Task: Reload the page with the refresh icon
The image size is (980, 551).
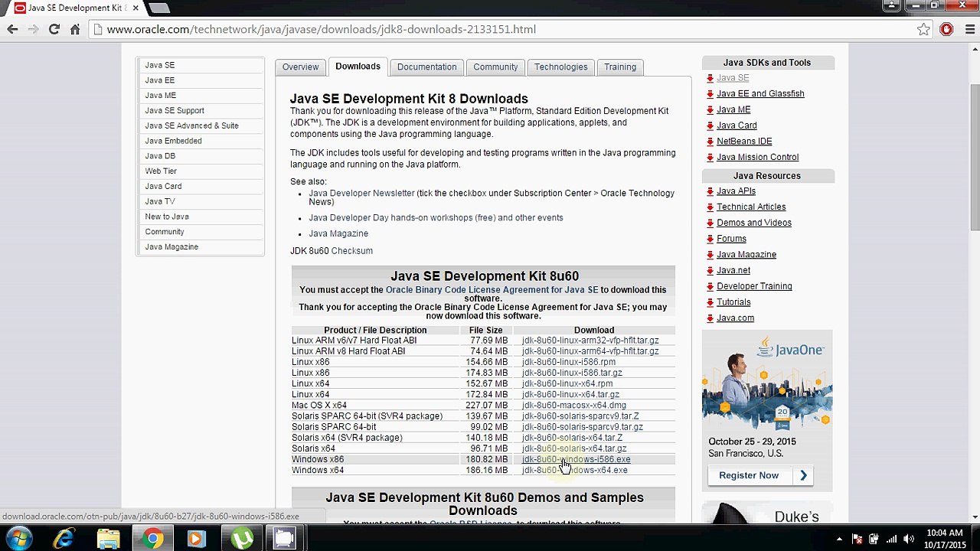Action: point(54,29)
